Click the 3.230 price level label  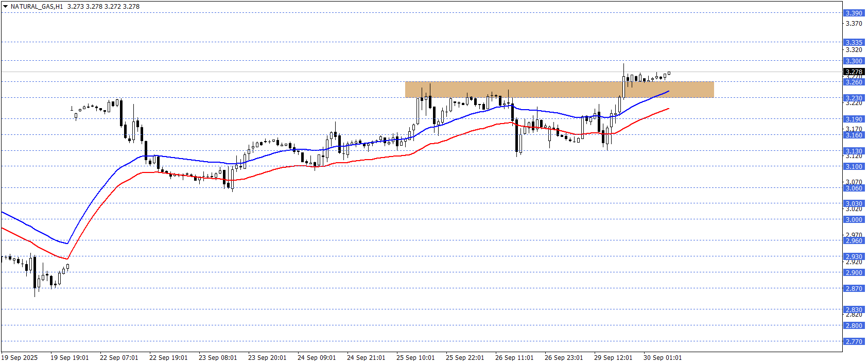pyautogui.click(x=854, y=98)
